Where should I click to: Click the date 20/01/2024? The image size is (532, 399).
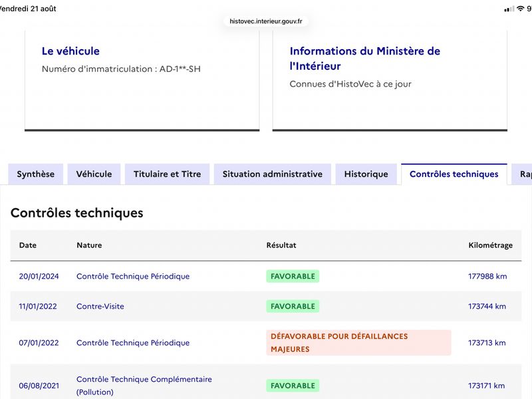(x=39, y=277)
